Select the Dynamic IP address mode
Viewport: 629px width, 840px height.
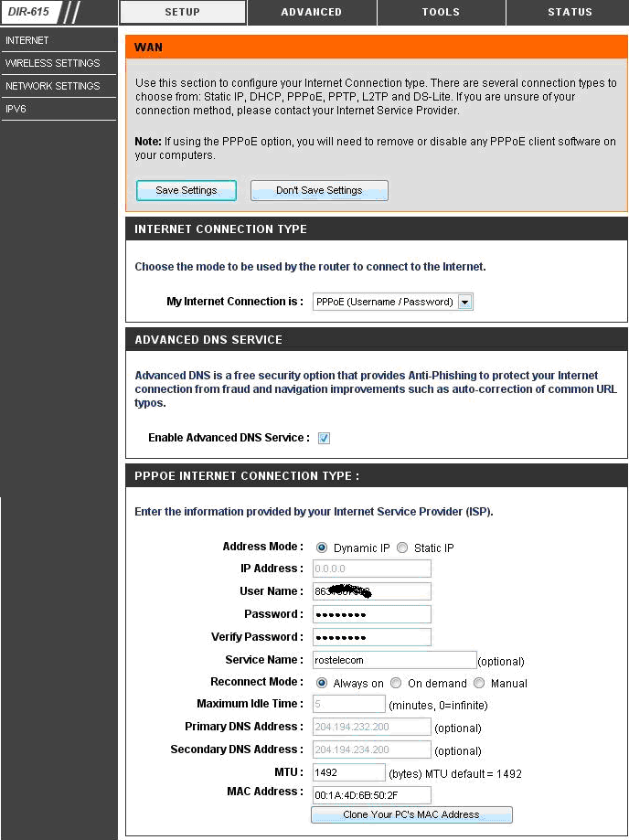click(x=322, y=548)
